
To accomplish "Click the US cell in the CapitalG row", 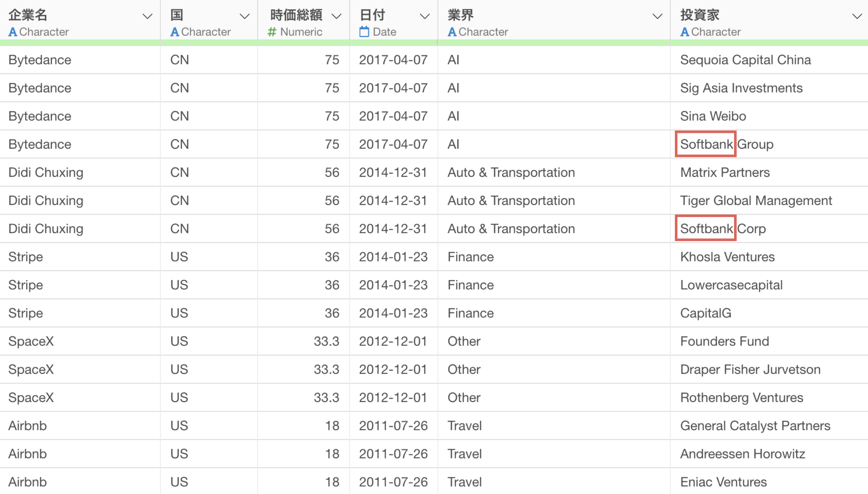I will pyautogui.click(x=209, y=313).
